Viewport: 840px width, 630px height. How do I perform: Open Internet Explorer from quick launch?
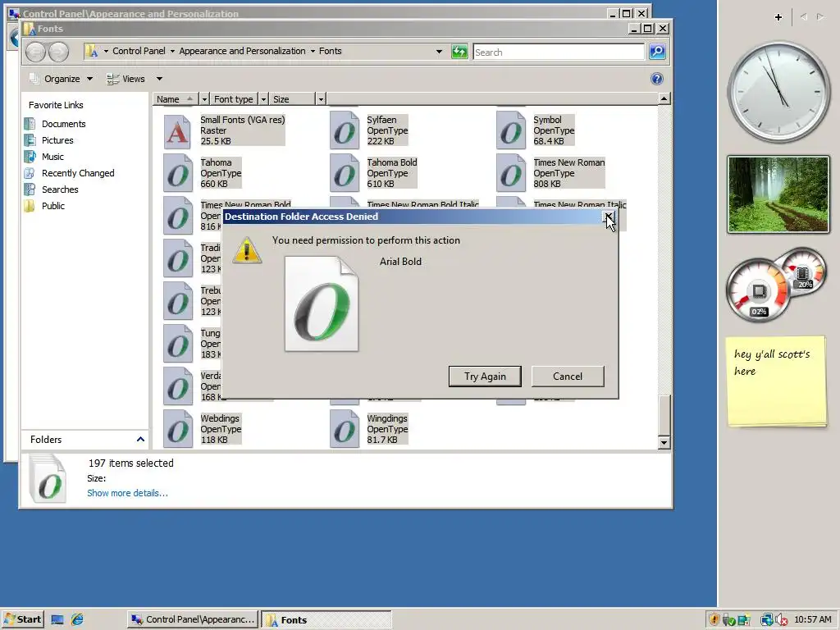77,619
